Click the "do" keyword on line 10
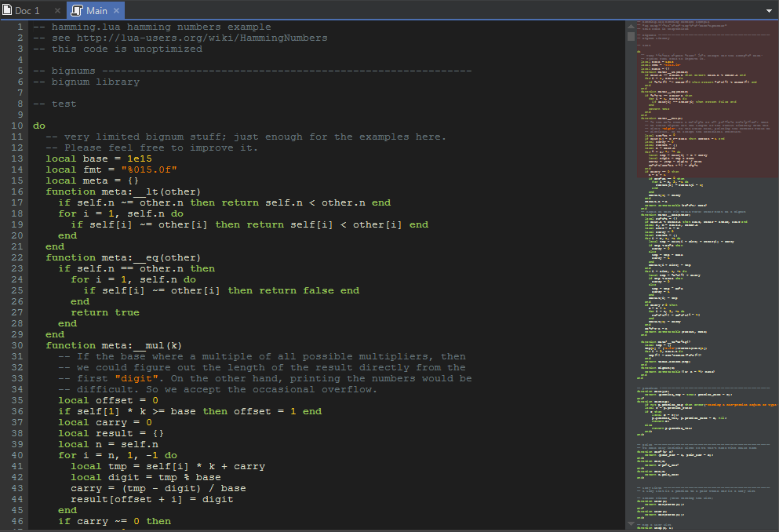779x532 pixels. click(39, 126)
